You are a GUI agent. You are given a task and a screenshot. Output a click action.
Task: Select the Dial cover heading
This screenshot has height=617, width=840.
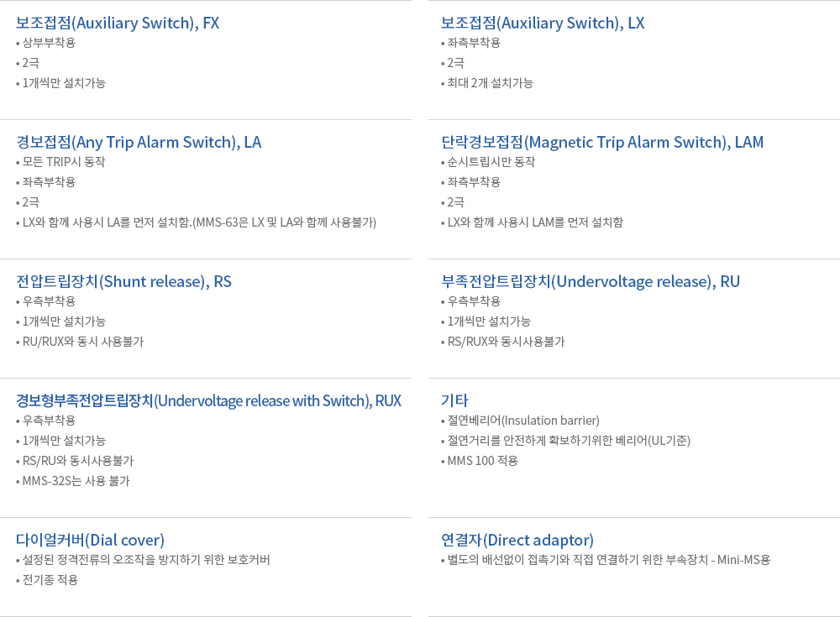[x=90, y=540]
